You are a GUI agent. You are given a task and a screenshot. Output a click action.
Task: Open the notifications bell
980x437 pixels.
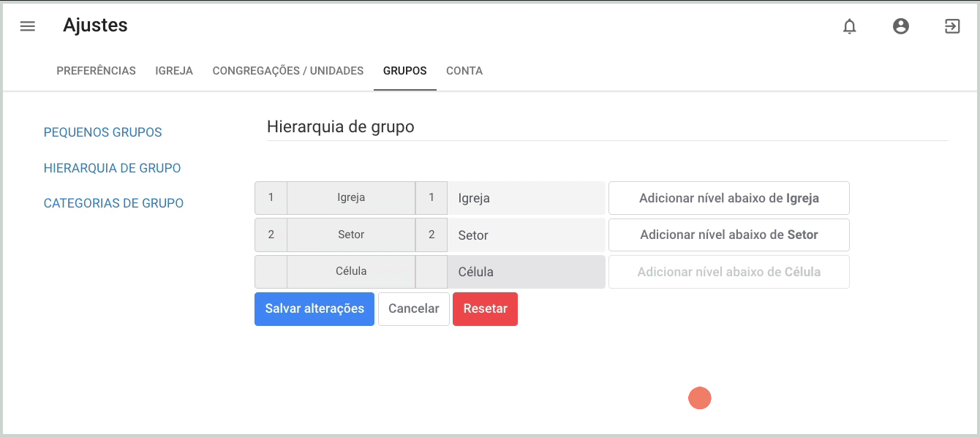849,26
